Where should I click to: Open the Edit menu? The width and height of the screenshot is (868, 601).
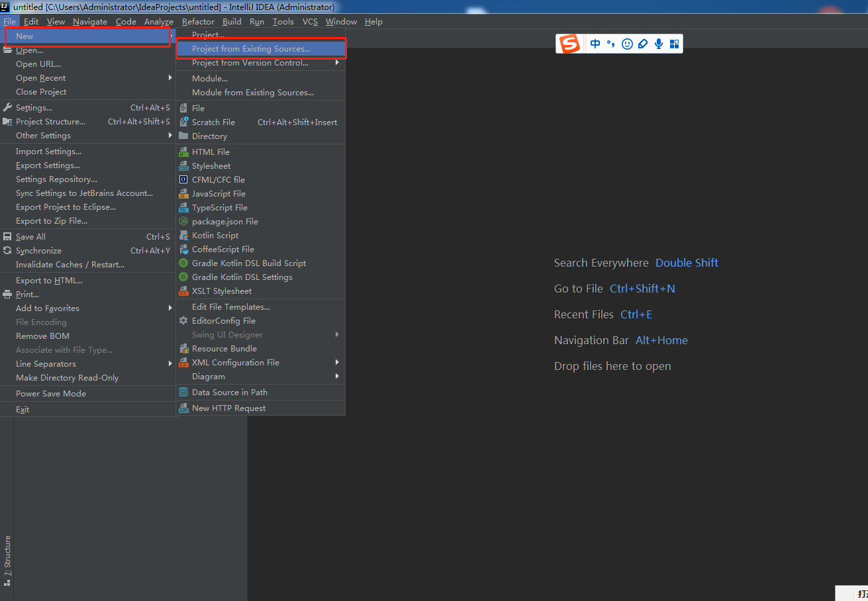[31, 22]
